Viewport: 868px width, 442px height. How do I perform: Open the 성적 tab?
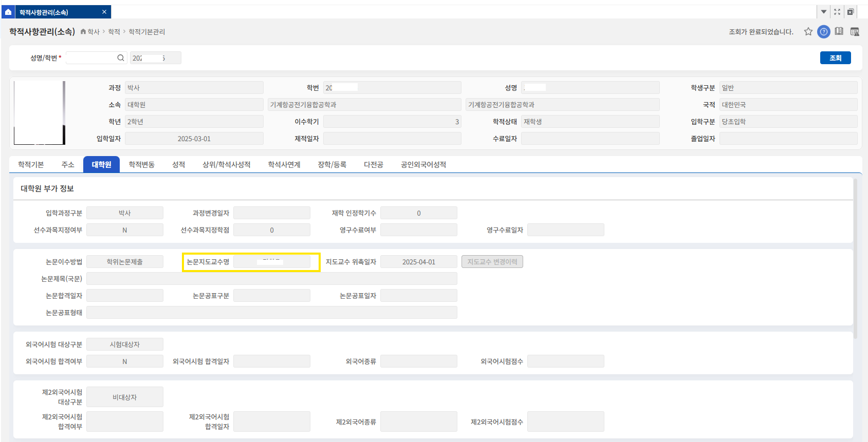(x=178, y=164)
